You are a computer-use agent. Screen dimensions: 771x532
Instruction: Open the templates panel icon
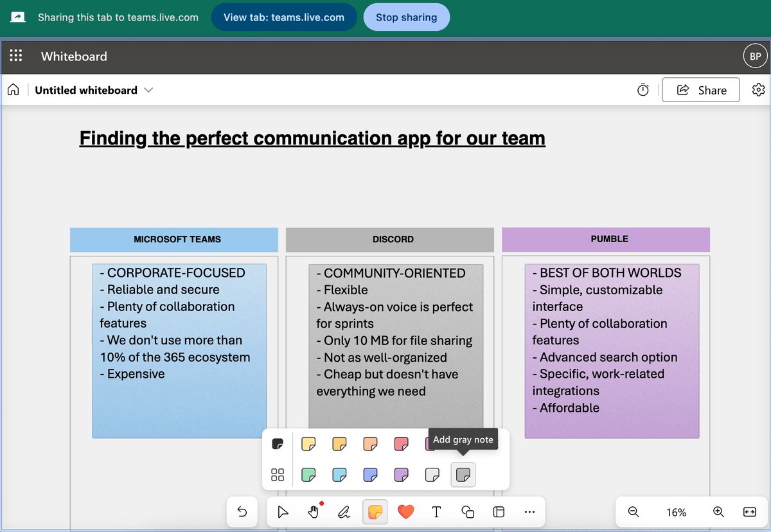[x=499, y=511]
